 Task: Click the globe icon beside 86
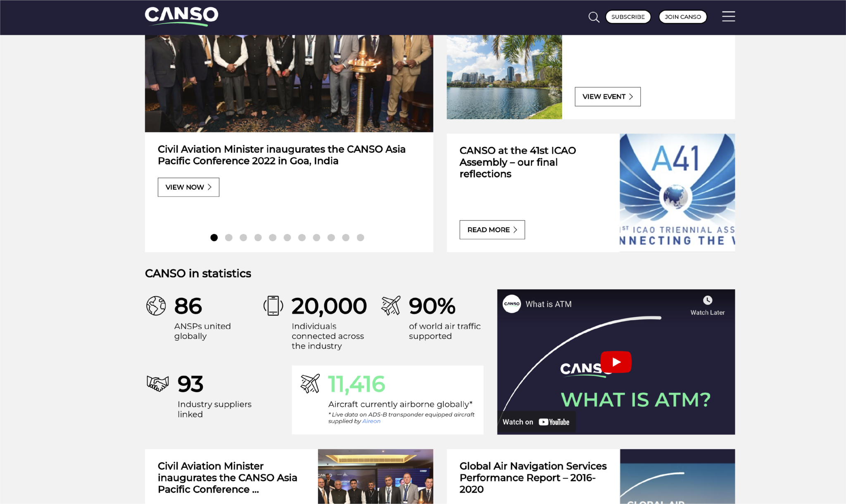156,306
